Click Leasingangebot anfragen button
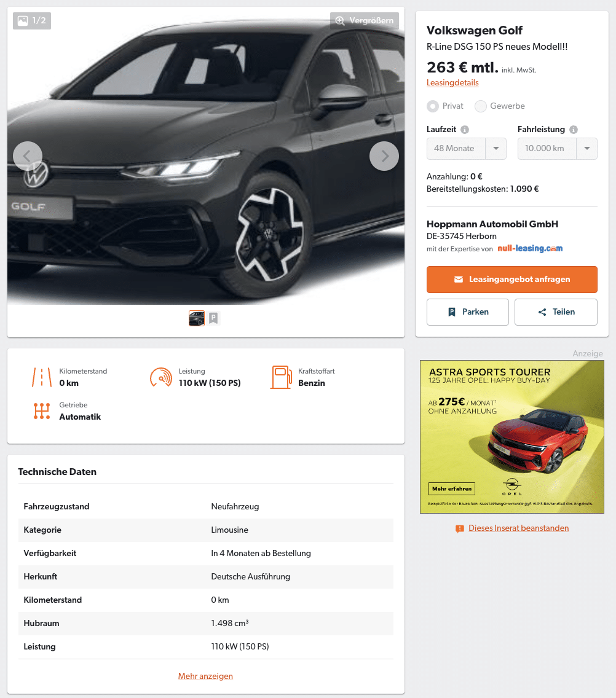616x698 pixels. pos(511,280)
